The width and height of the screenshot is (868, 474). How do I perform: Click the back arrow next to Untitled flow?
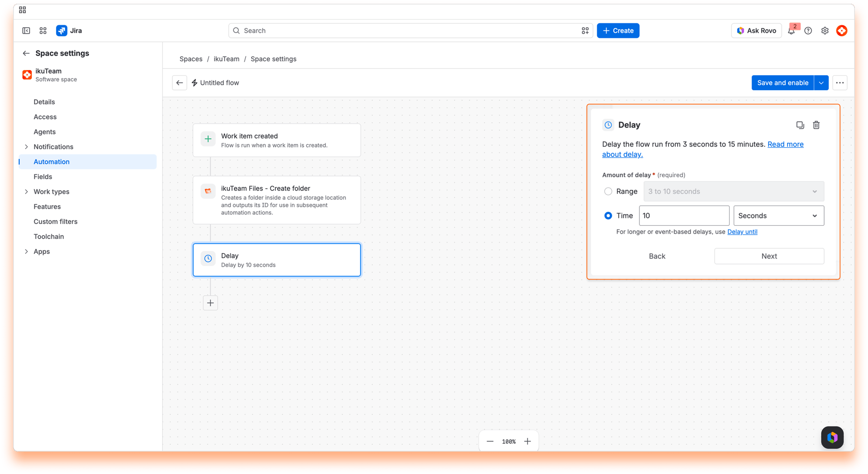(x=180, y=83)
